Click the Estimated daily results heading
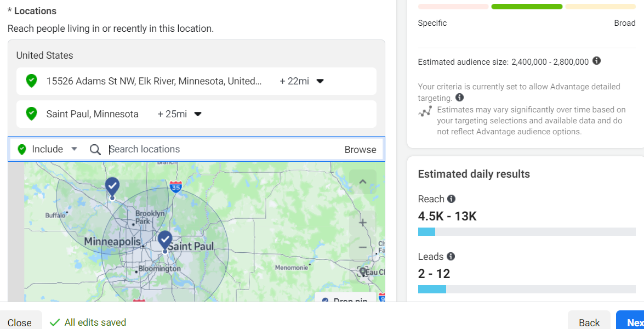This screenshot has height=329, width=644. pyautogui.click(x=474, y=174)
